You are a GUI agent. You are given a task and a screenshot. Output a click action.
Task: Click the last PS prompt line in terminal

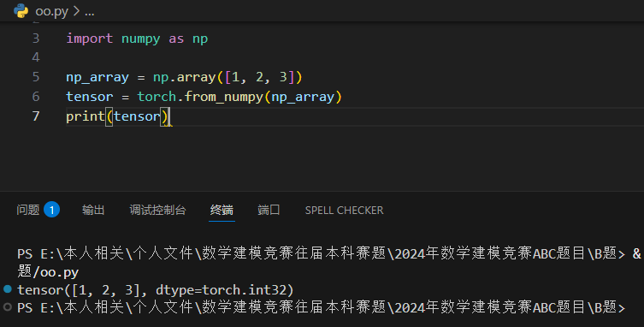322,307
